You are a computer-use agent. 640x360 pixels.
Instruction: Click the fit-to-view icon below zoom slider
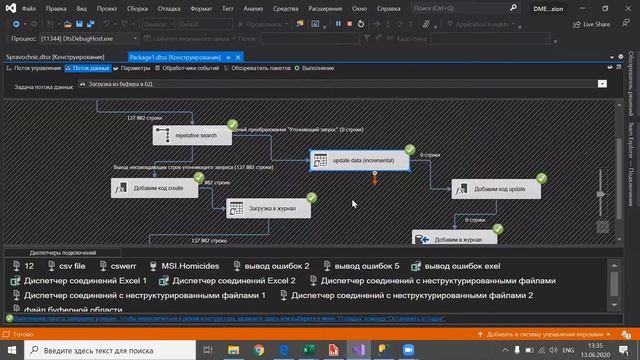[602, 227]
